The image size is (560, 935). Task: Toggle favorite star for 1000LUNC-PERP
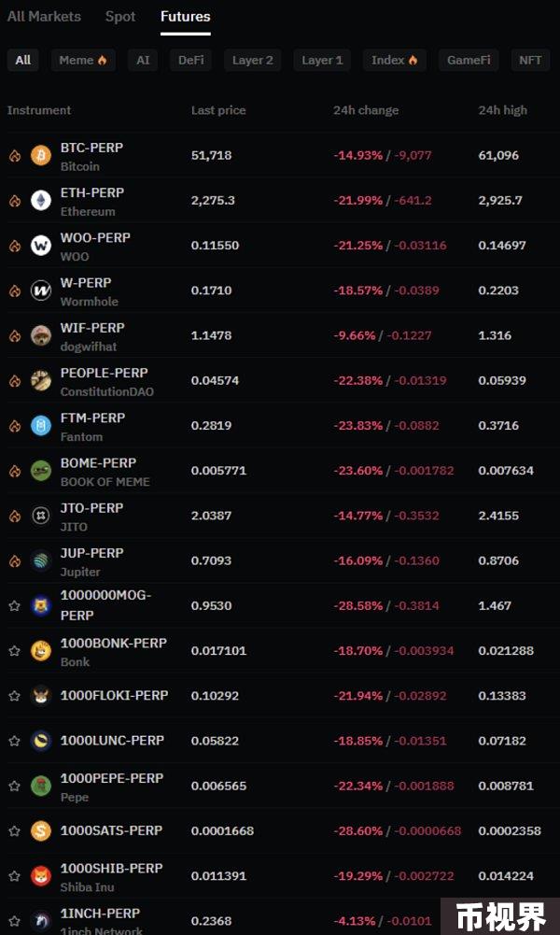(x=14, y=741)
